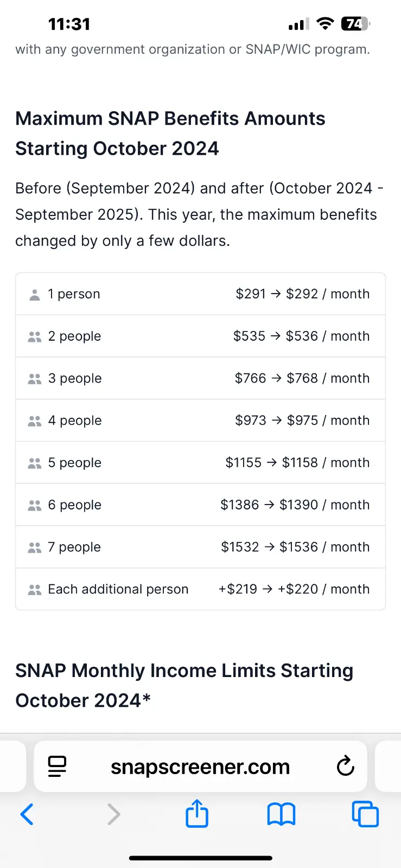
Task: Tap the snapscreener.com address field
Action: 200,767
